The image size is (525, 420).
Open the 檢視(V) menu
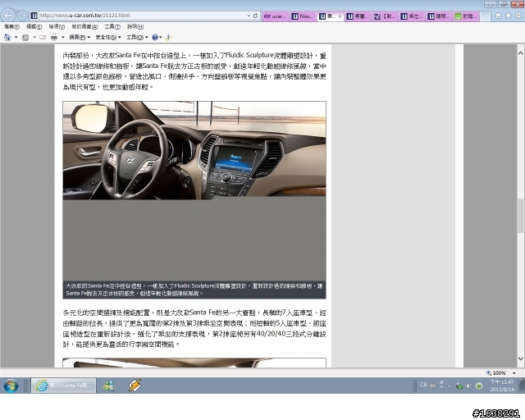click(x=57, y=26)
